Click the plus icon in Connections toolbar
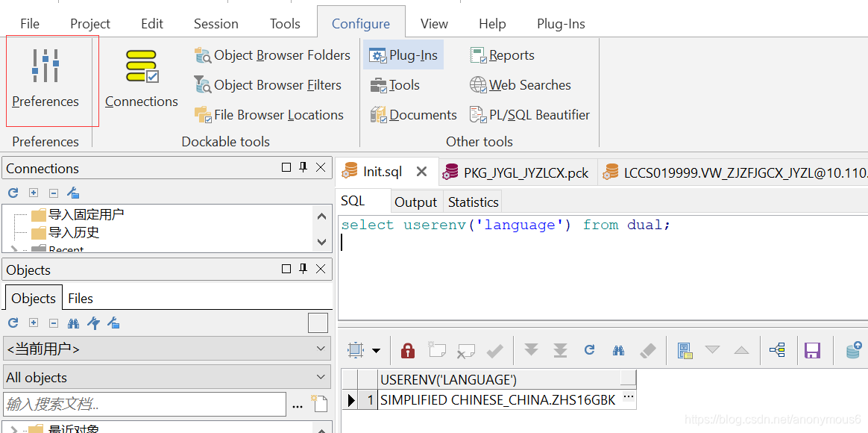 (34, 193)
